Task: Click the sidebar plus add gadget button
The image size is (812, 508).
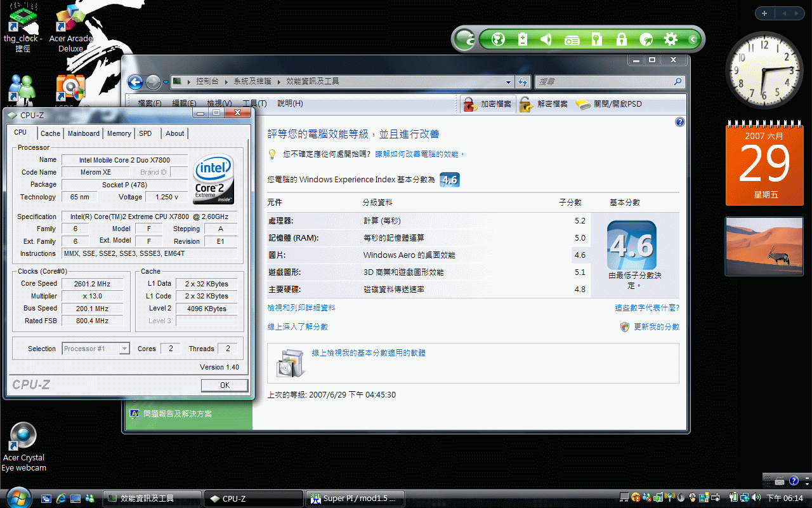Action: pos(764,13)
